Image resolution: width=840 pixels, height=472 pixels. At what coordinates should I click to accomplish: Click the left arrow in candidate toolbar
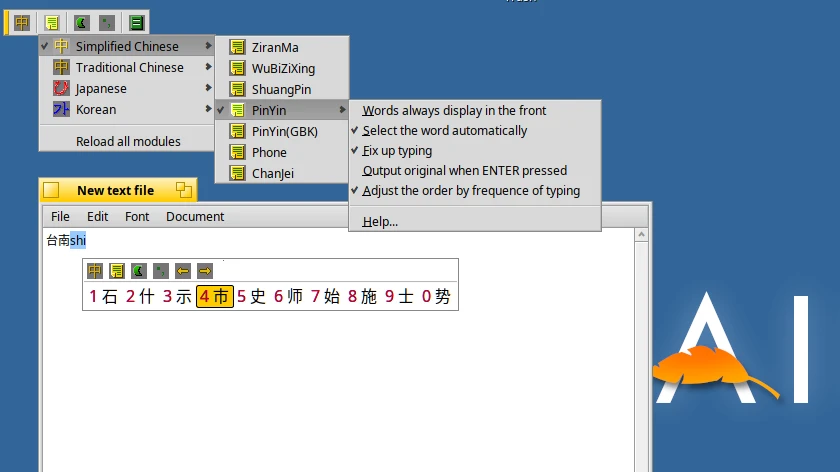click(x=182, y=270)
